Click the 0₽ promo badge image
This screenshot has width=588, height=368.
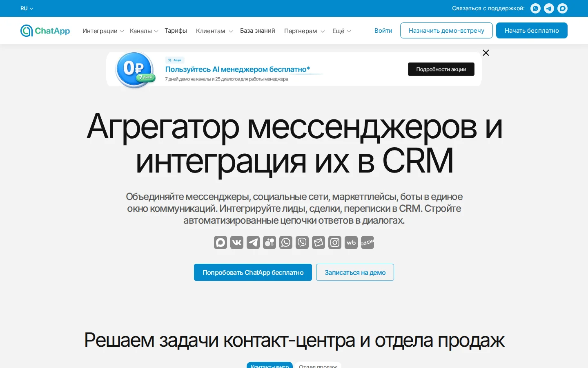(135, 69)
